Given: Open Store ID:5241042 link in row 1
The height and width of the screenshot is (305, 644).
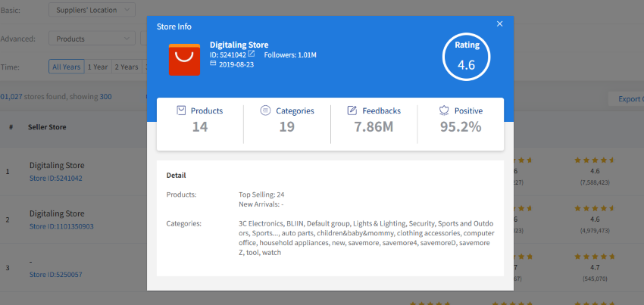Looking at the screenshot, I should 56,179.
